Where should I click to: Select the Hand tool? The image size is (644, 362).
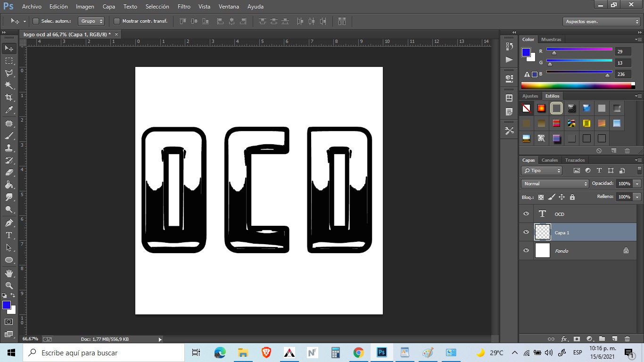pyautogui.click(x=9, y=273)
